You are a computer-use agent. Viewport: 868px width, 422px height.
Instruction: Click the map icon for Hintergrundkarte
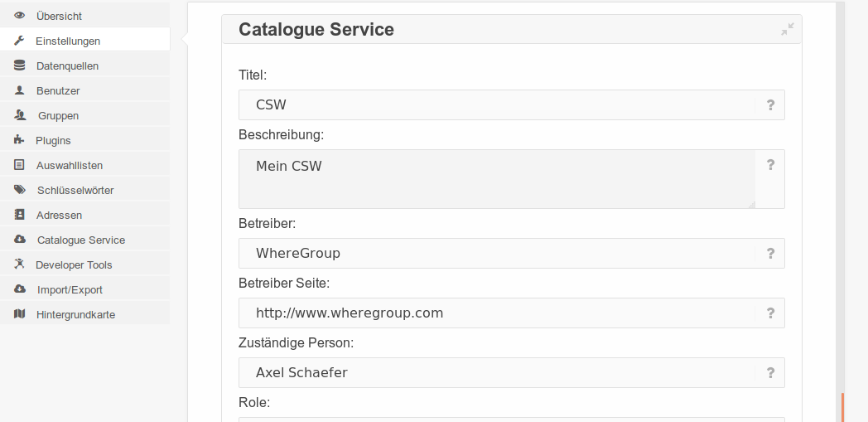(19, 314)
